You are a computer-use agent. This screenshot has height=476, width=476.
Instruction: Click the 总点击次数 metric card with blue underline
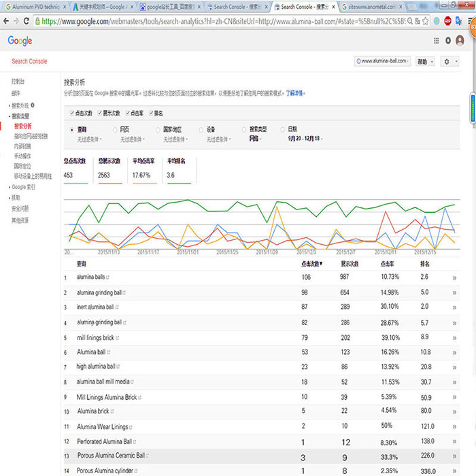[x=75, y=170]
